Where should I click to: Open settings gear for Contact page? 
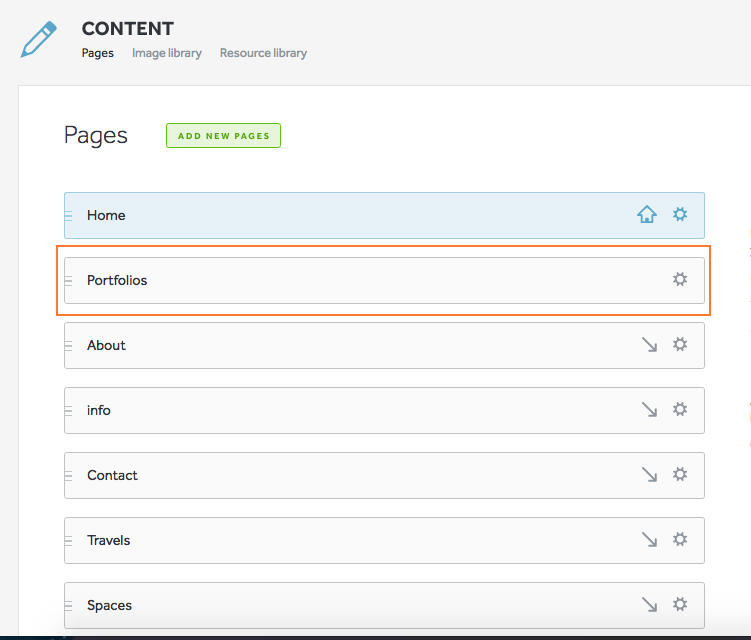coord(680,474)
